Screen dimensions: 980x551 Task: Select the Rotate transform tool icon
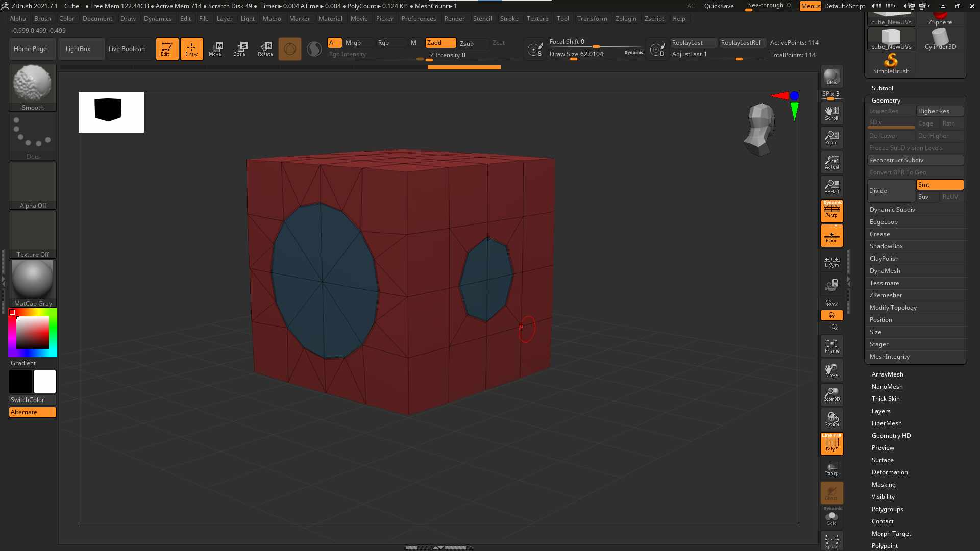point(265,49)
